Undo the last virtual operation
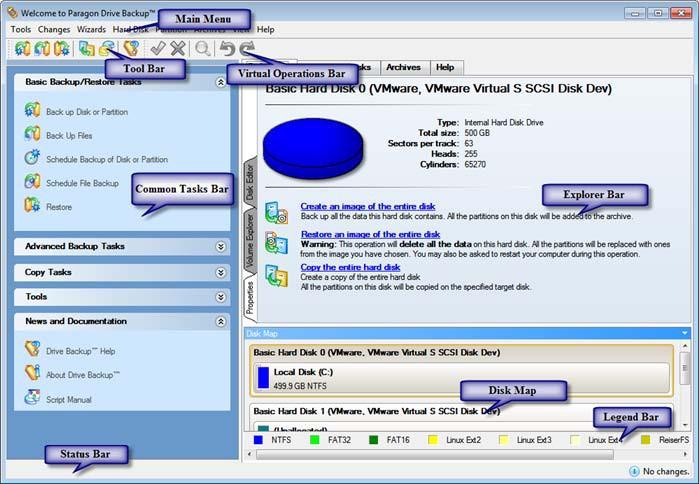699x484 pixels. tap(227, 48)
